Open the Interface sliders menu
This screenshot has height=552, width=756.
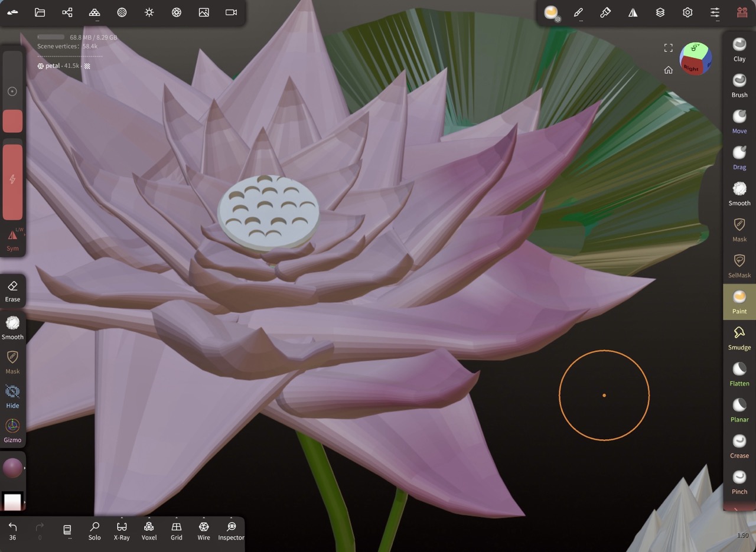coord(715,12)
